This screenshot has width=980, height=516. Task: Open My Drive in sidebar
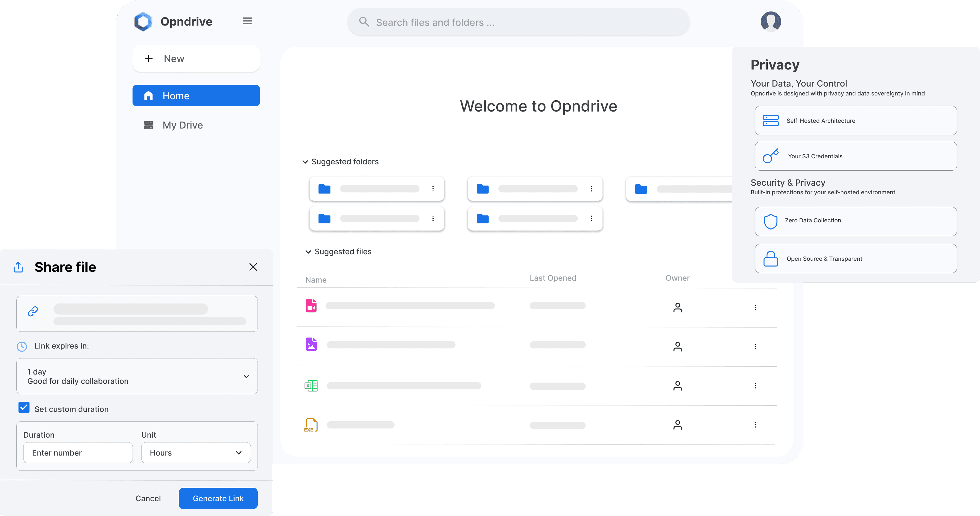click(196, 125)
